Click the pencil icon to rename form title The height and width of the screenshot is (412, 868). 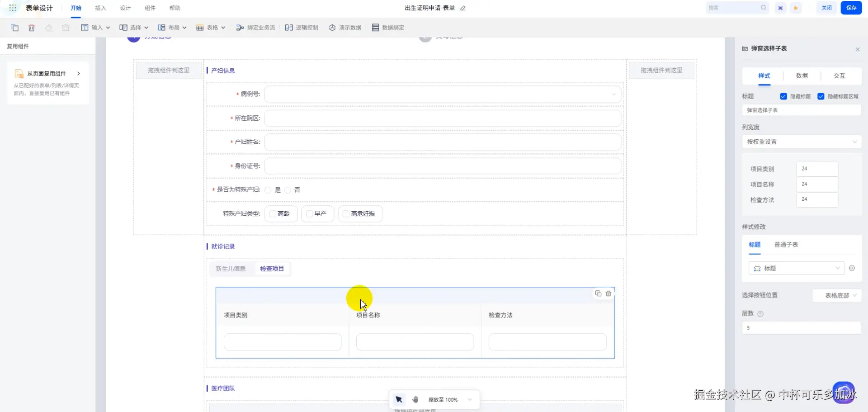click(x=463, y=8)
